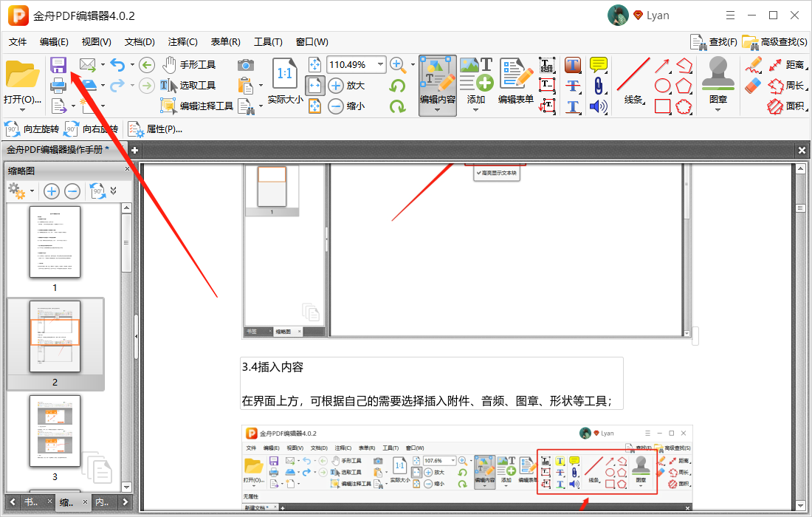The width and height of the screenshot is (812, 517).
Task: Click the 缩小 zoom out button
Action: (x=347, y=106)
